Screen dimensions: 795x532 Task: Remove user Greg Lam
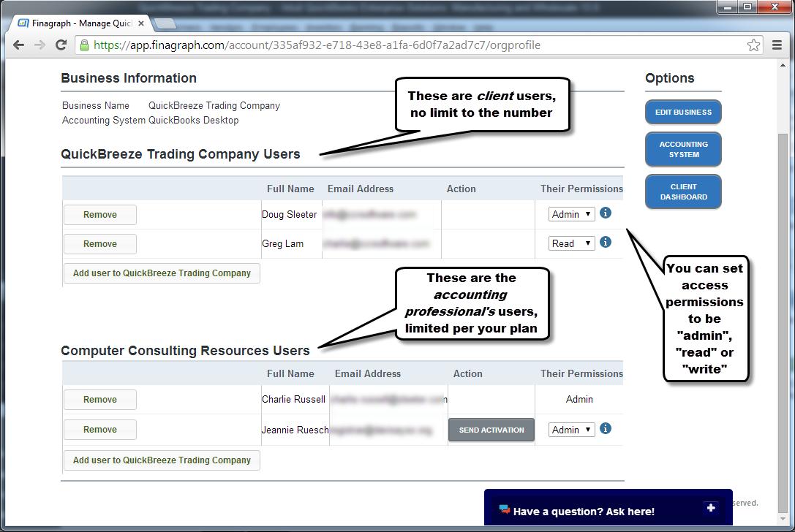pos(100,244)
